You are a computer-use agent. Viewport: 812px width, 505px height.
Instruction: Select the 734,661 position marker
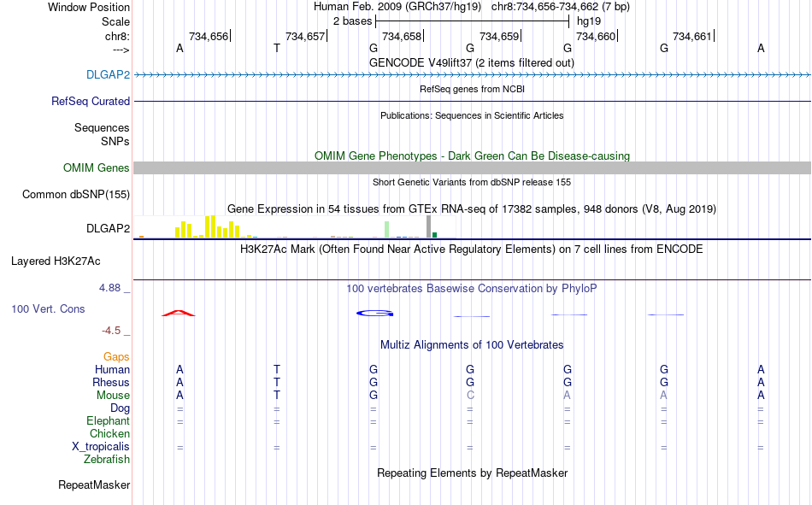694,36
